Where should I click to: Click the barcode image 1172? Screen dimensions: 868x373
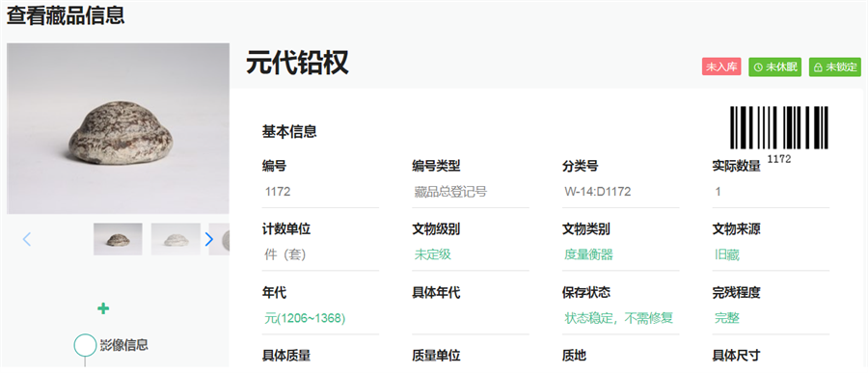[x=779, y=135]
